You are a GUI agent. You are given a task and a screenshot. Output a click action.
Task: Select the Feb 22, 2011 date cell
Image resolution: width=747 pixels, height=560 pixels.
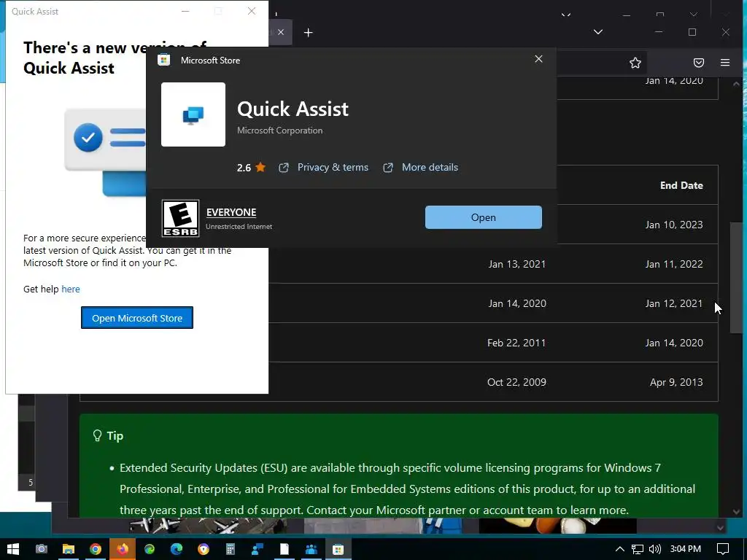pos(516,343)
